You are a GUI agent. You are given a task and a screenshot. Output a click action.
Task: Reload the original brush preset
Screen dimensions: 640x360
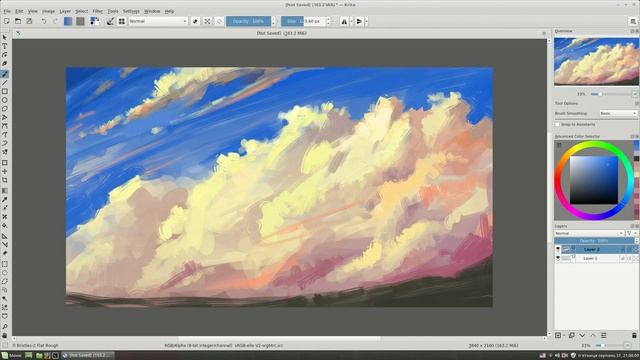219,21
